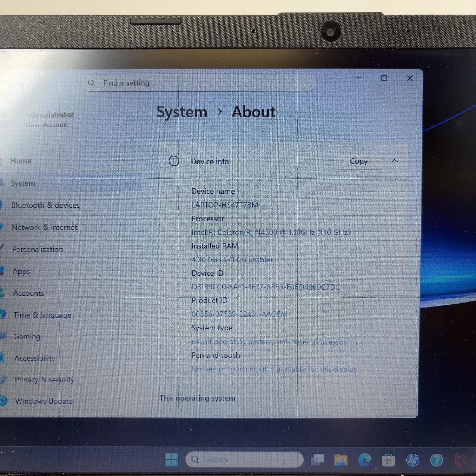Click the taskbar Search field
Screen dimensions: 476x476
coord(244,459)
